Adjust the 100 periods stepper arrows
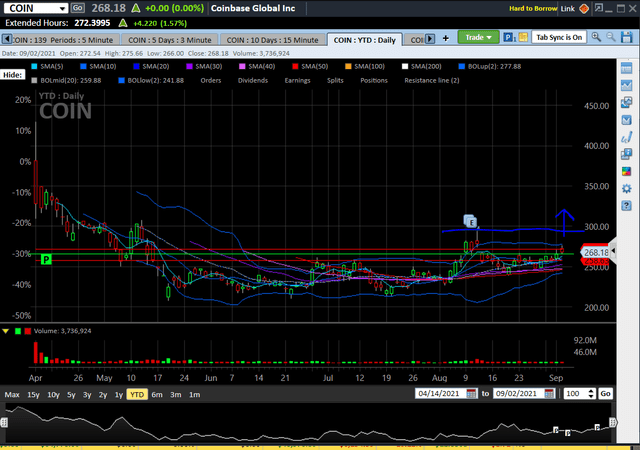This screenshot has height=450, width=640. (x=591, y=394)
